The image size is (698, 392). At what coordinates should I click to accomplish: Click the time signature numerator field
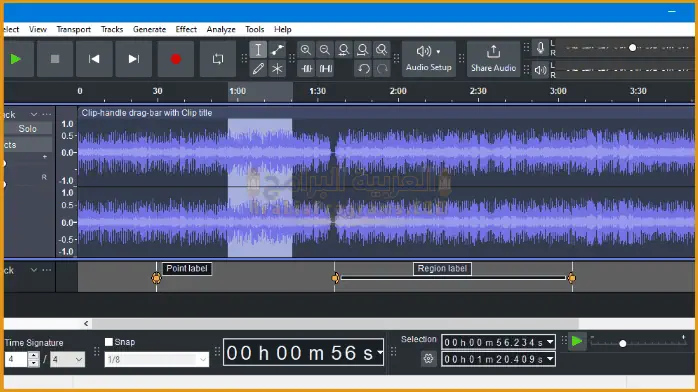pyautogui.click(x=16, y=359)
